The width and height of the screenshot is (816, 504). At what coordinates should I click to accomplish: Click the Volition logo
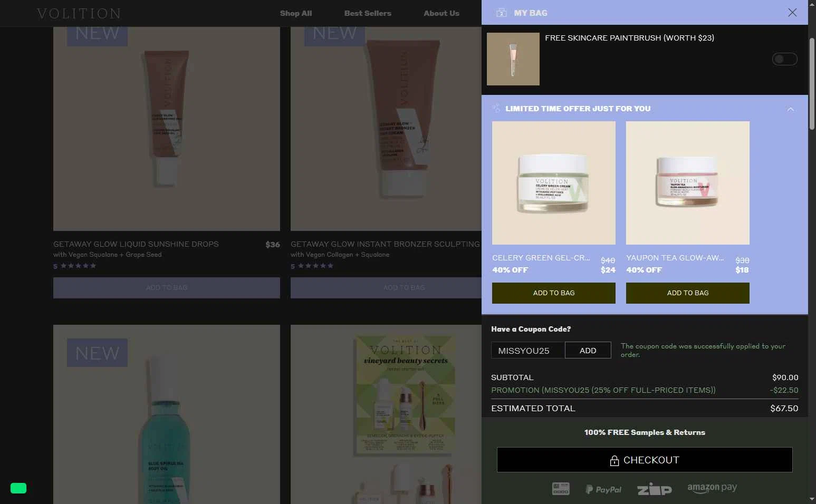click(x=79, y=13)
